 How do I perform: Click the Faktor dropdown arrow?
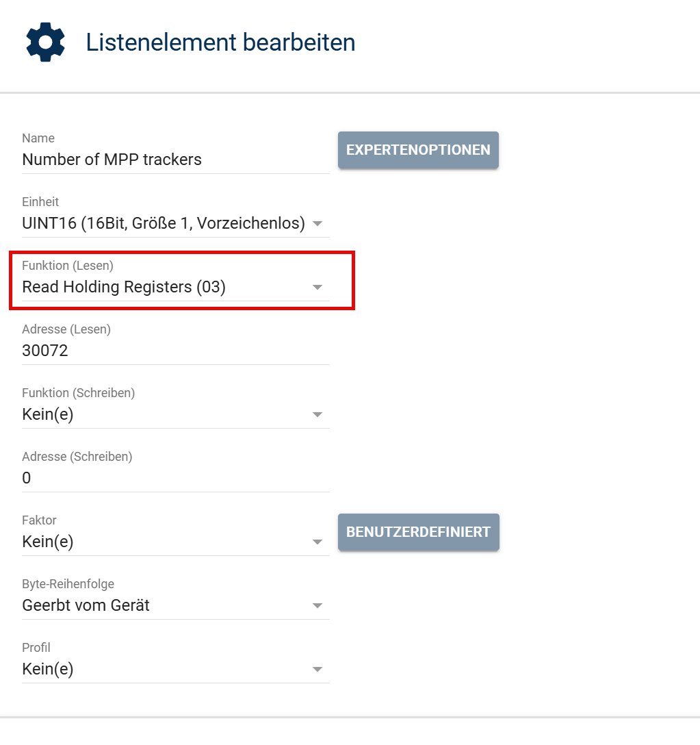click(317, 542)
